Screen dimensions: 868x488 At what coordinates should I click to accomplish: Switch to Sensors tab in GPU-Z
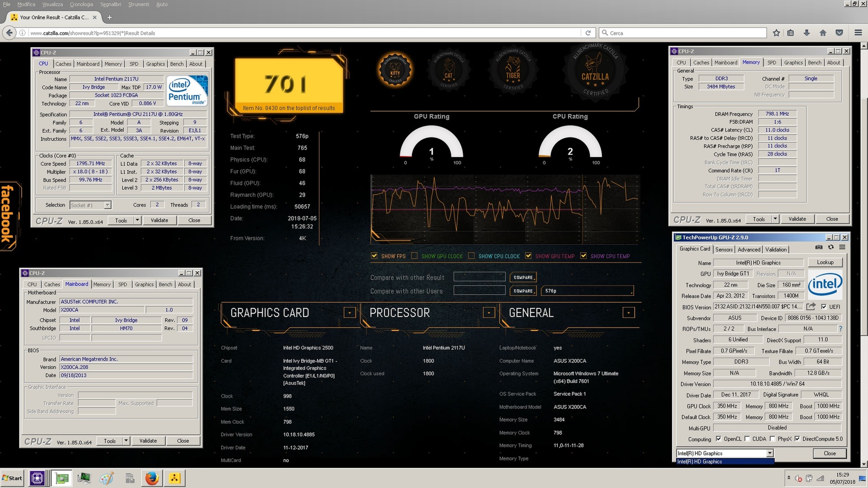724,249
